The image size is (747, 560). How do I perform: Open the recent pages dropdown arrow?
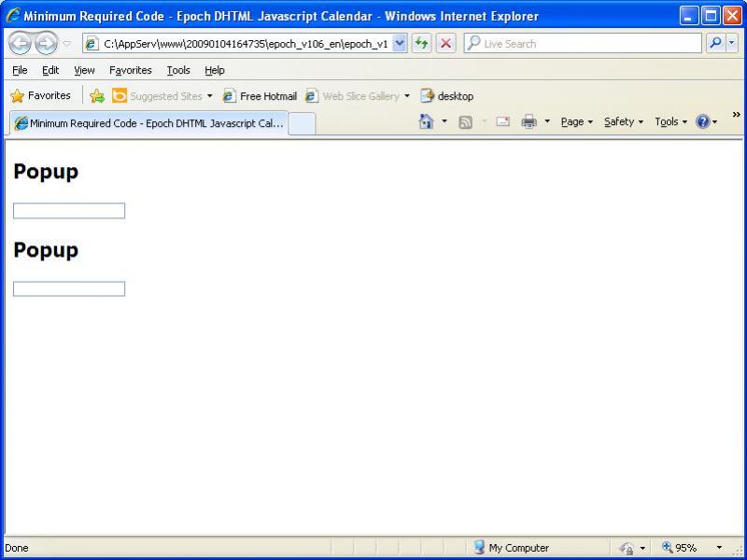pos(67,44)
